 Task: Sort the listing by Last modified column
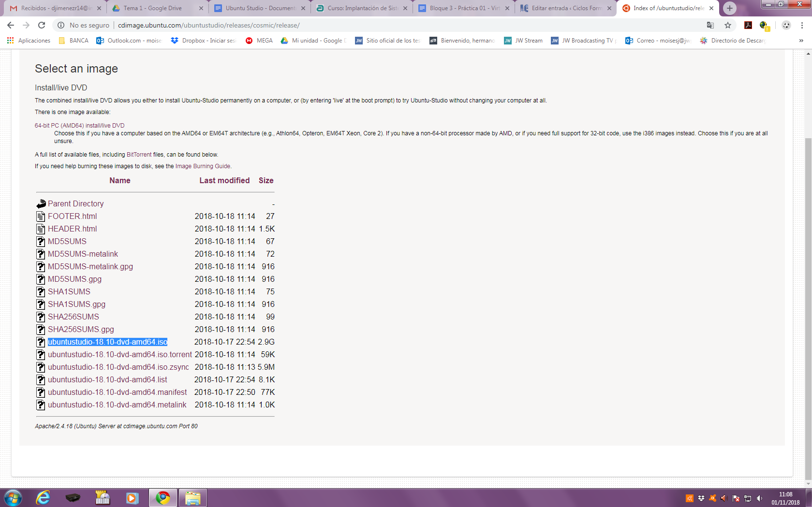tap(224, 180)
